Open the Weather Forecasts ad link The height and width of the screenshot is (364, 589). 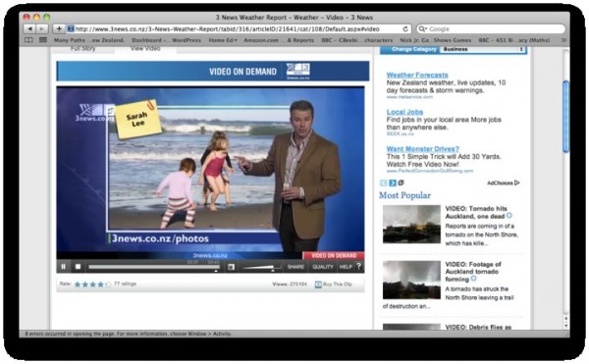tap(417, 75)
